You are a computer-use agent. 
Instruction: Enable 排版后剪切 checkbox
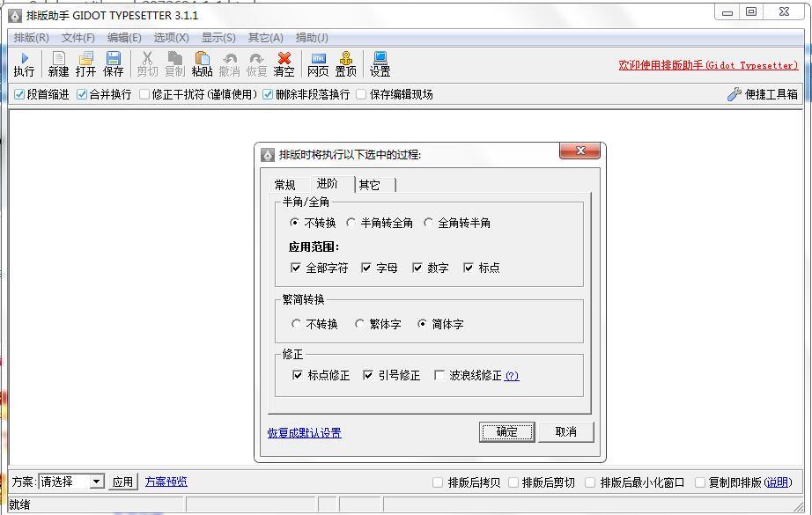pyautogui.click(x=513, y=482)
